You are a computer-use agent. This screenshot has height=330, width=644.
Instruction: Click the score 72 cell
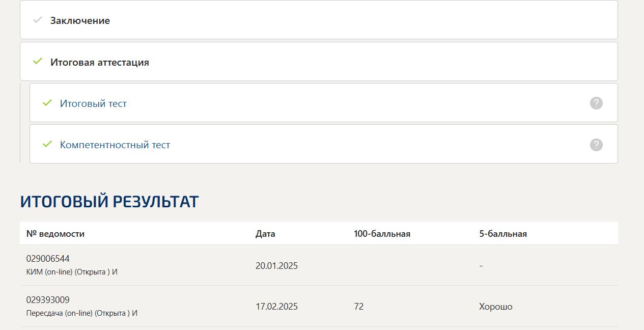coord(359,307)
